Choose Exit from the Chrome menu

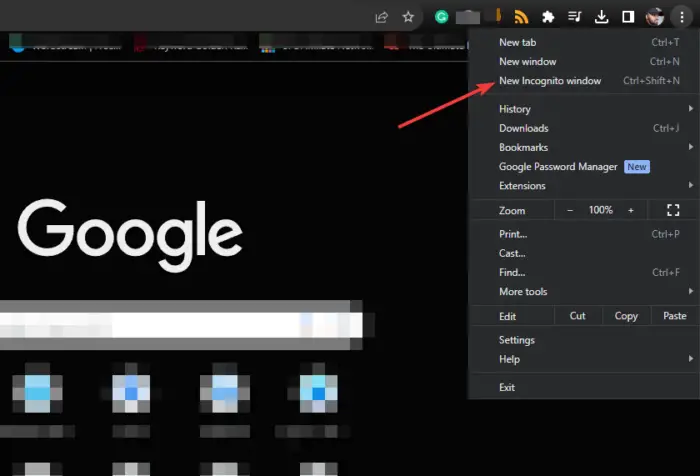pos(584,388)
